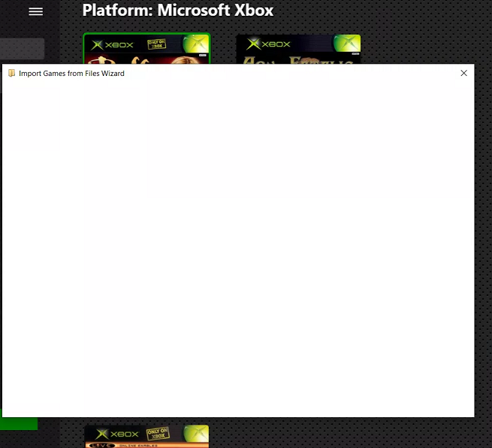Click the Platform: Microsoft Xbox heading

(x=177, y=11)
